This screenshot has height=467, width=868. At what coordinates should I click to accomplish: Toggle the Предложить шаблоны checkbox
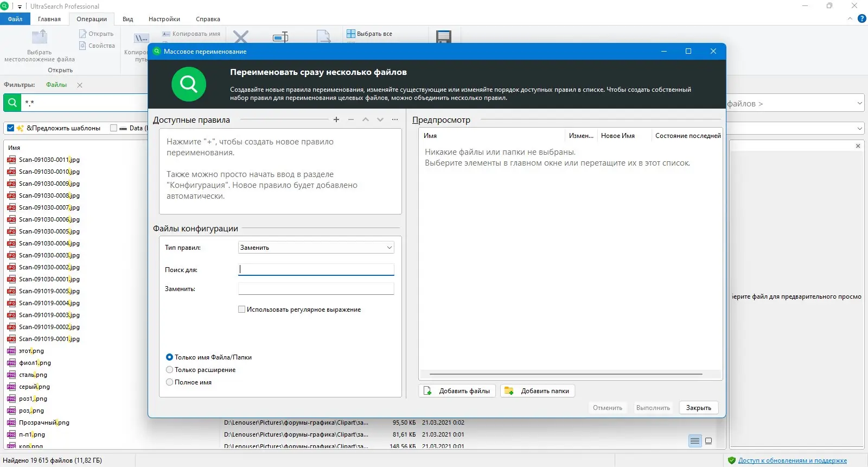(10, 128)
